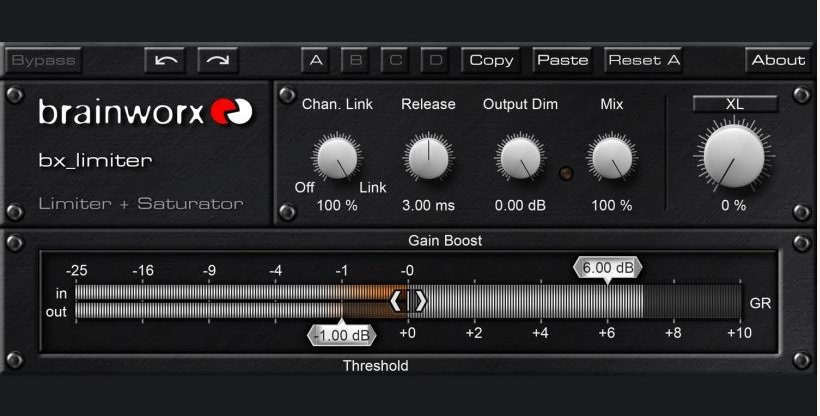The height and width of the screenshot is (416, 820).
Task: Toggle the XL saturation button
Action: click(735, 104)
